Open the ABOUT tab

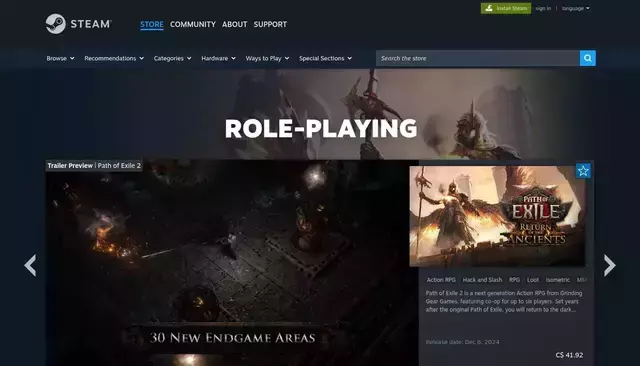click(x=235, y=24)
